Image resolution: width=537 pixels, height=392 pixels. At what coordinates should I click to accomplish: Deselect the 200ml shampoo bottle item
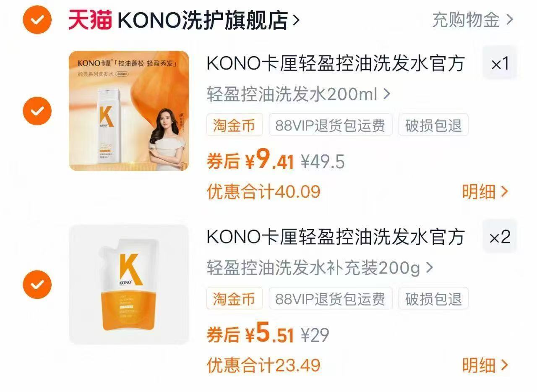pyautogui.click(x=37, y=111)
